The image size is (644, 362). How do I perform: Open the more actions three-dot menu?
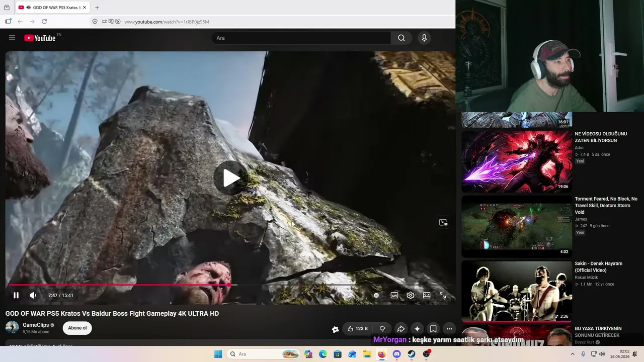(x=449, y=329)
